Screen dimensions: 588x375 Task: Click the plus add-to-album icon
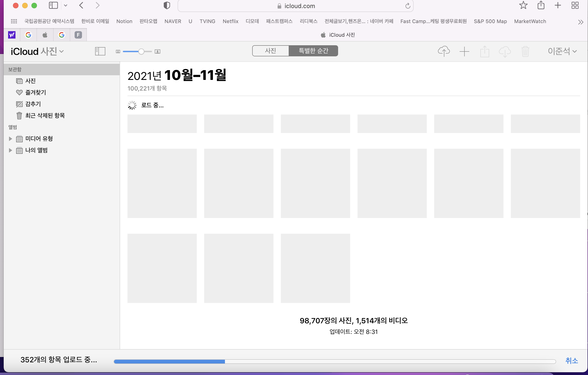coord(464,51)
